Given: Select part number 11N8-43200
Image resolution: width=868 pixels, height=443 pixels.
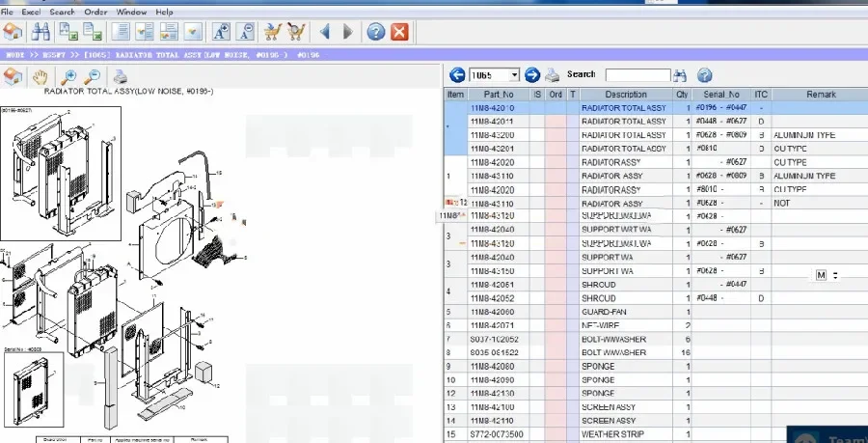Looking at the screenshot, I should point(492,135).
